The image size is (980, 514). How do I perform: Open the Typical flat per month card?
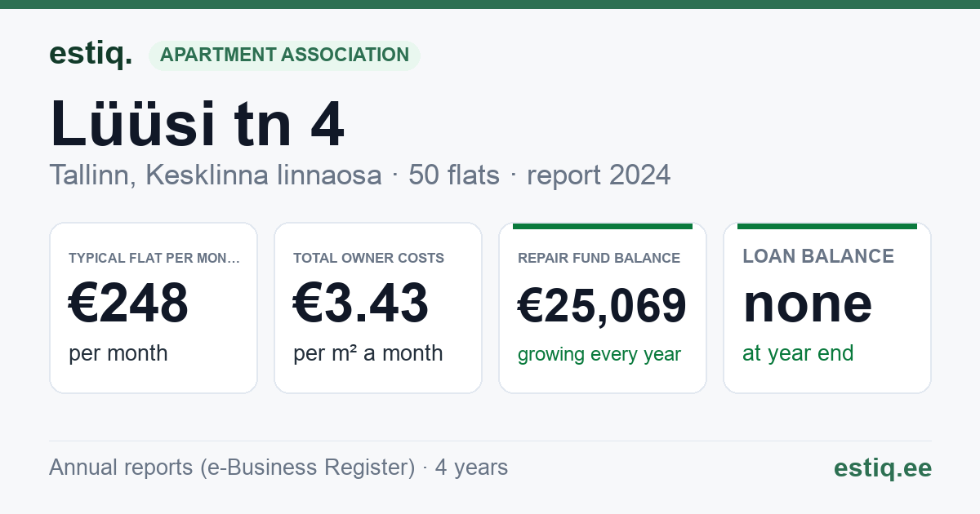click(154, 308)
